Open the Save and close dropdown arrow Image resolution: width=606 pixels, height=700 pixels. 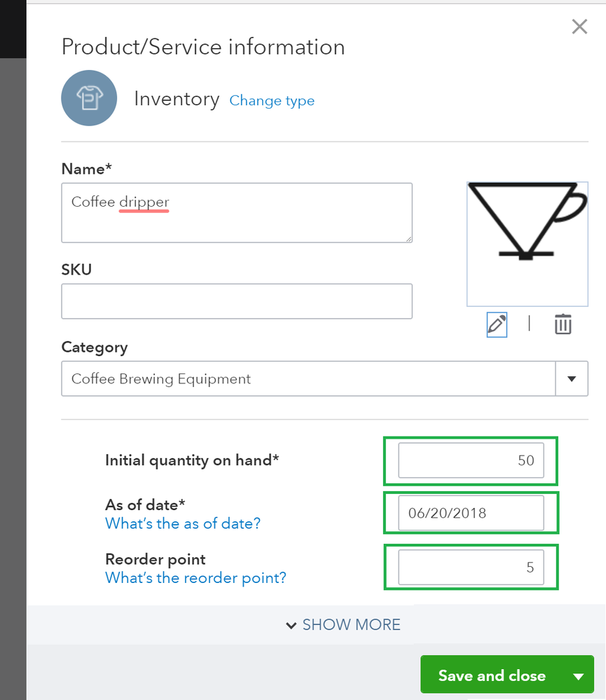(x=578, y=676)
